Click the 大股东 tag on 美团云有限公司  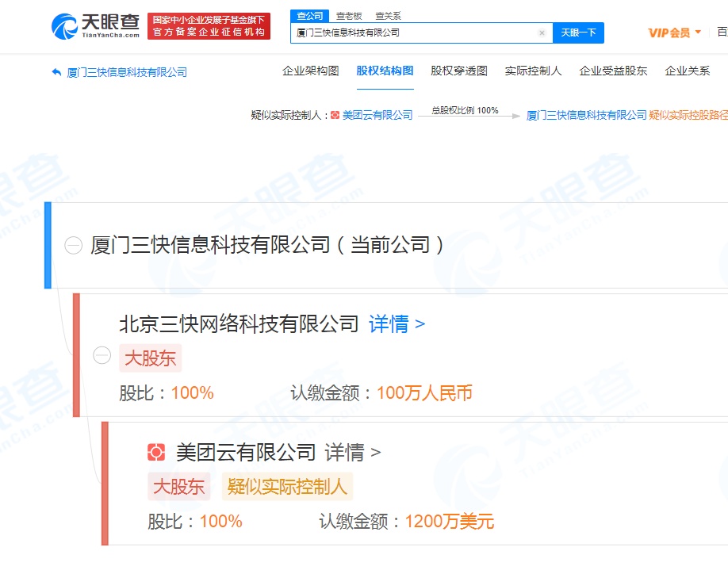coord(178,487)
